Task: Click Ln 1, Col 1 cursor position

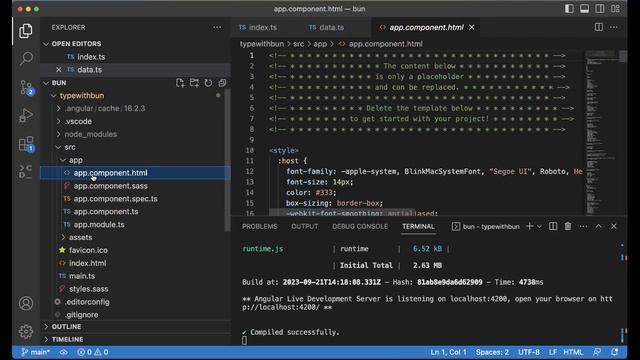Action: (x=448, y=352)
